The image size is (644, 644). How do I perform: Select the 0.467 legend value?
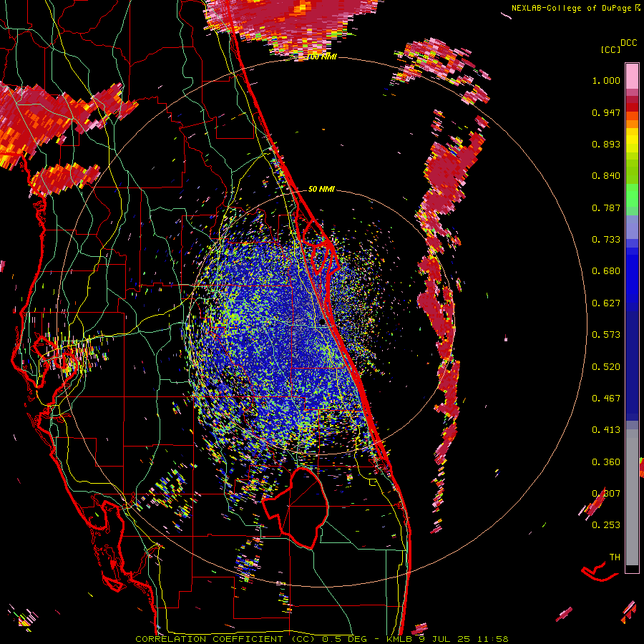(x=606, y=399)
